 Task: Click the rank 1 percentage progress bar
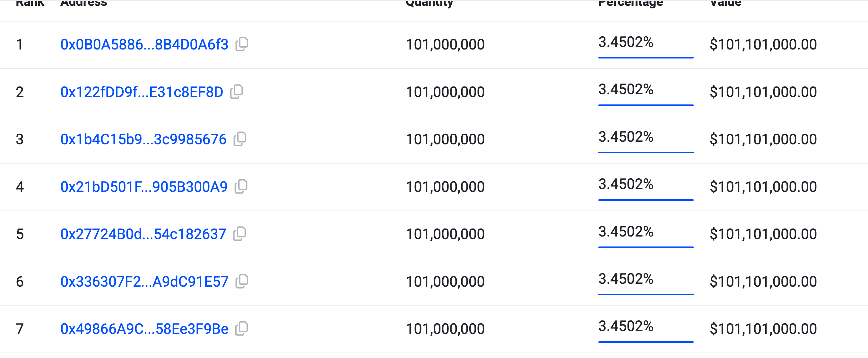pos(646,58)
